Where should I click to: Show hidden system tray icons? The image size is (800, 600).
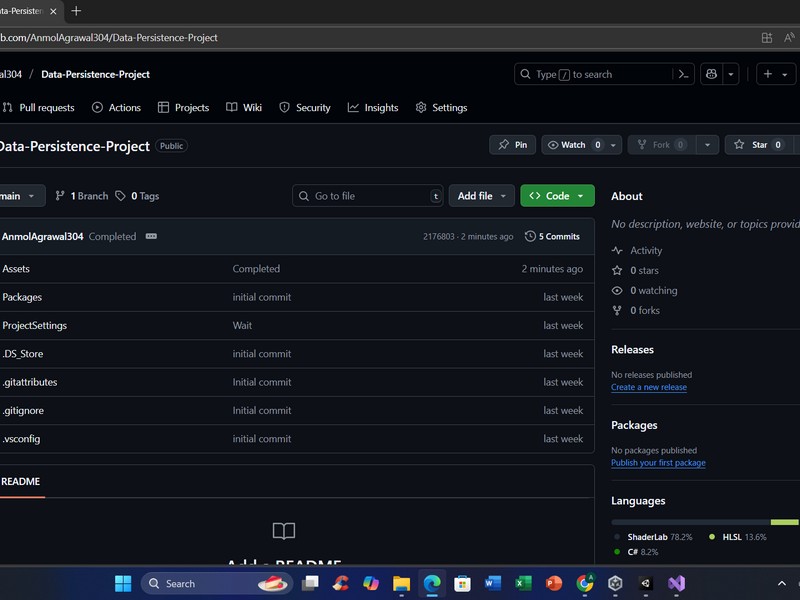(782, 584)
